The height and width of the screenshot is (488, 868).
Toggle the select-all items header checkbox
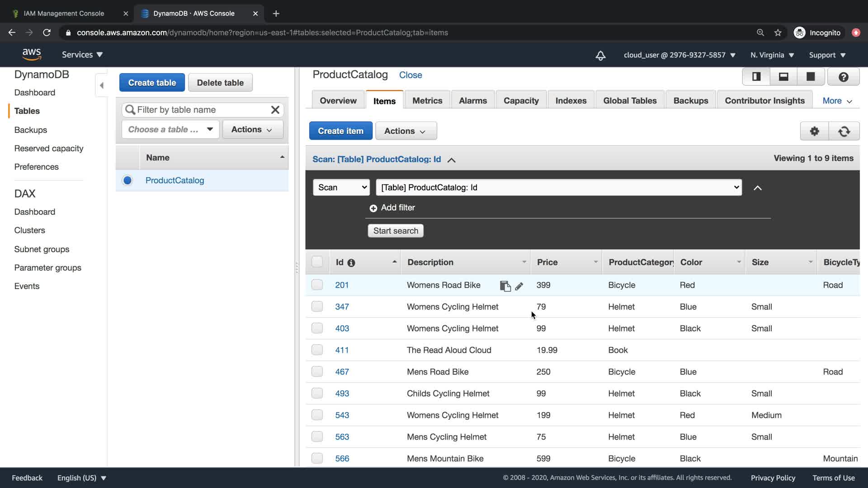pyautogui.click(x=317, y=262)
